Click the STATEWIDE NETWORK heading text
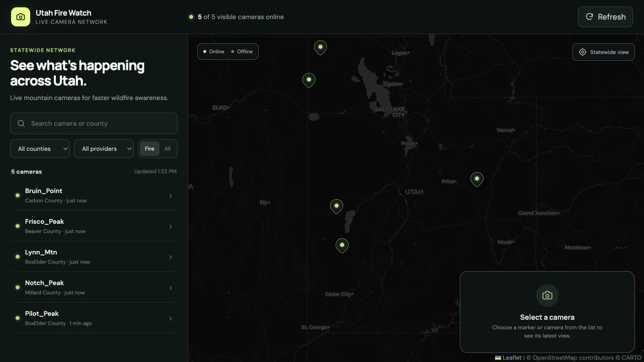The height and width of the screenshot is (362, 644). pyautogui.click(x=43, y=50)
